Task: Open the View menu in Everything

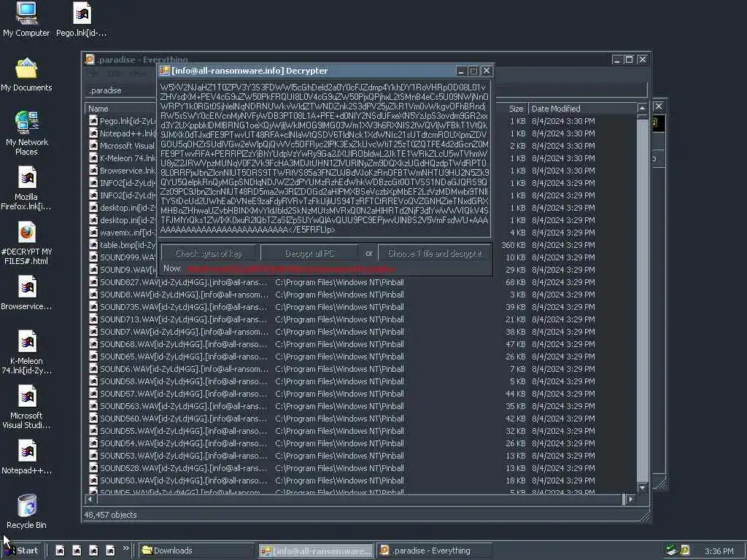Action: coord(137,74)
